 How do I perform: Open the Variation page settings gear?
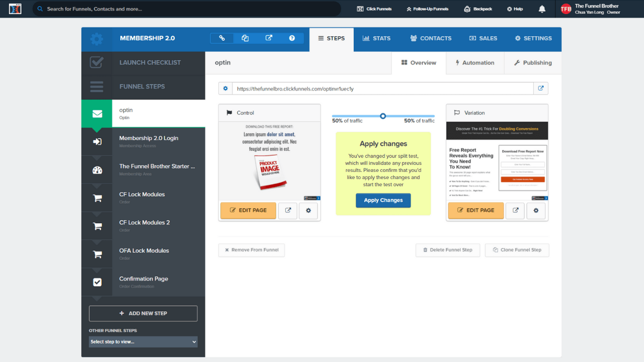(x=536, y=211)
